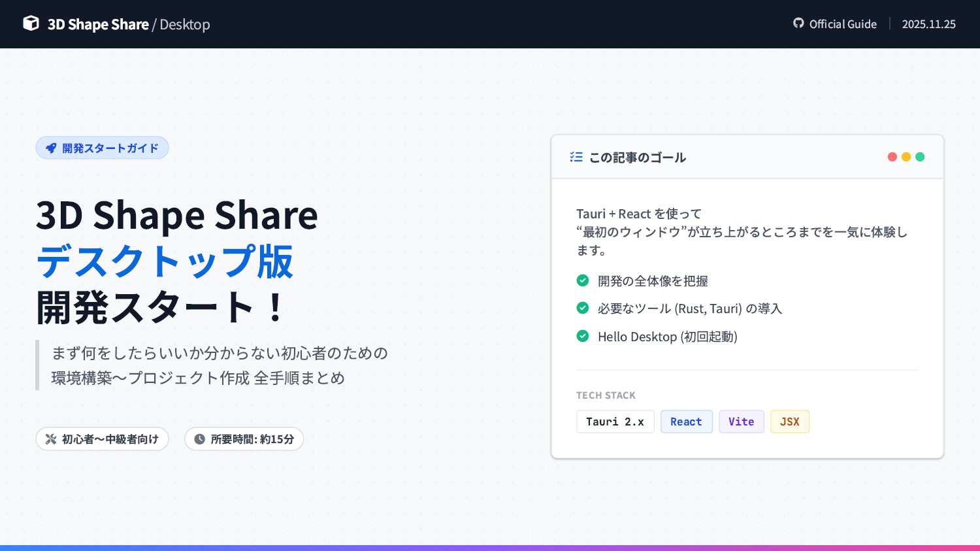Click the text Hello Desktop (初回起動)

click(668, 337)
